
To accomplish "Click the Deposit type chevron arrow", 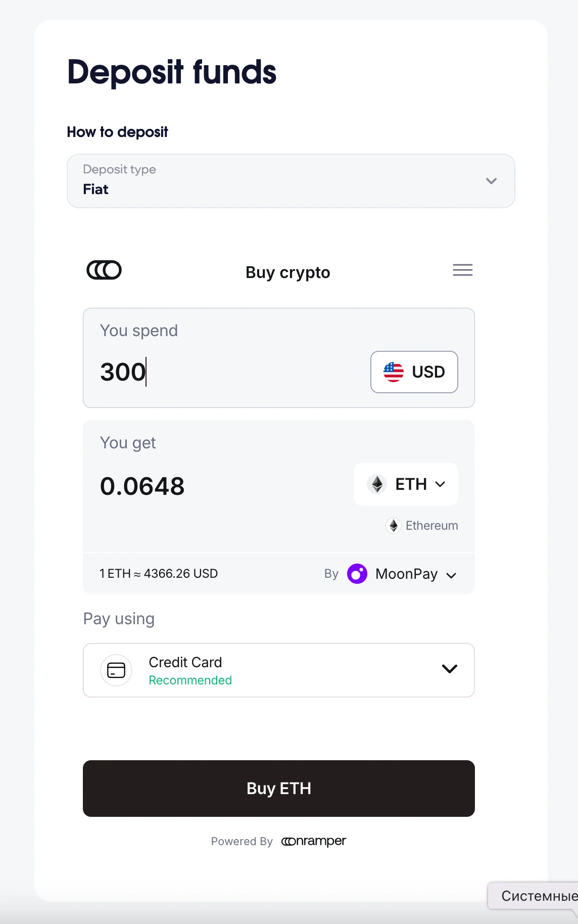I will (x=491, y=181).
